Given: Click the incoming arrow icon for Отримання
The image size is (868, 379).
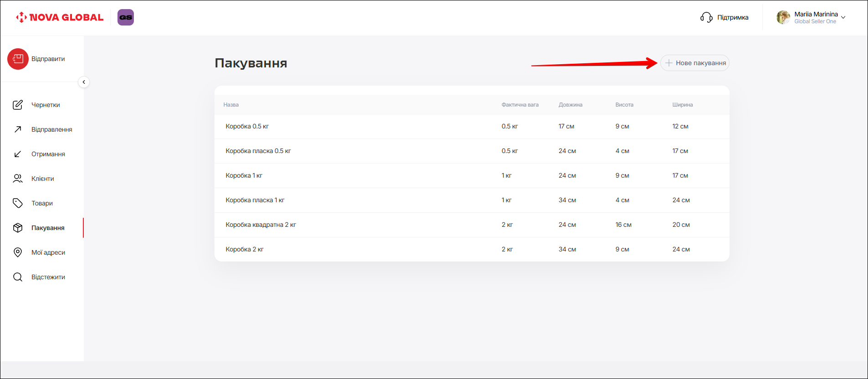Looking at the screenshot, I should click(x=18, y=154).
